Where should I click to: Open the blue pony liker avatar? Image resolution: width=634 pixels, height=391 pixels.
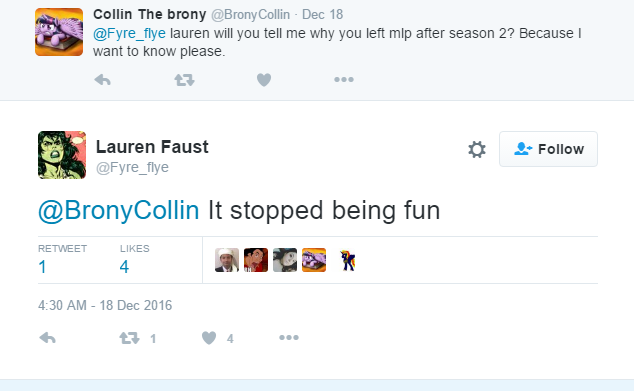pyautogui.click(x=348, y=260)
